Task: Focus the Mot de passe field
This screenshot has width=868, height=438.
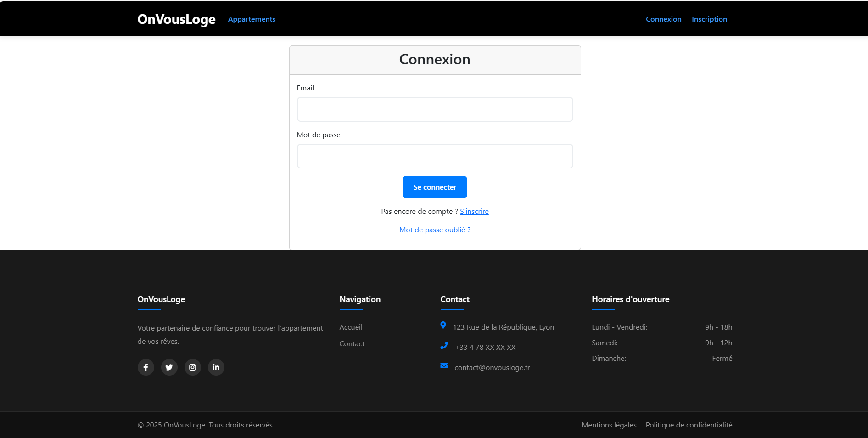Action: pyautogui.click(x=435, y=156)
